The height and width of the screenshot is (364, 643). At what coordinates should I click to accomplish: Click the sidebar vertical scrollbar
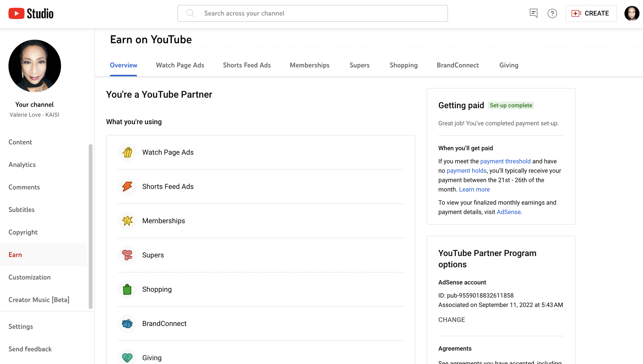(x=91, y=226)
